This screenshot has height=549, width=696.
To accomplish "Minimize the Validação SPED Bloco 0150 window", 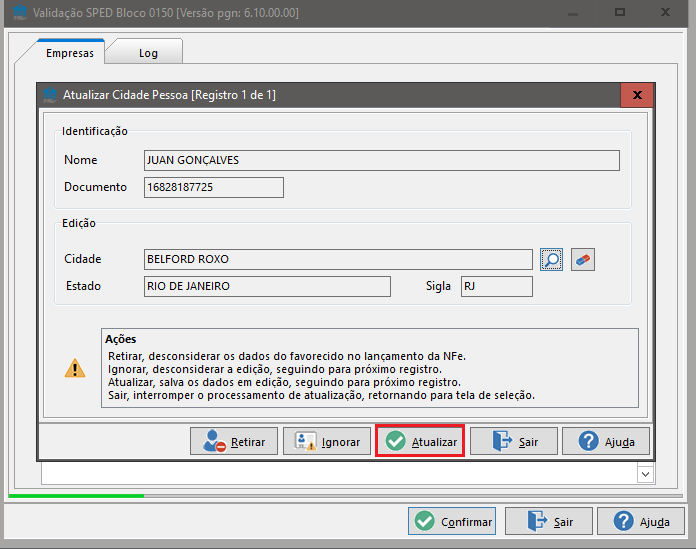I will click(x=573, y=12).
